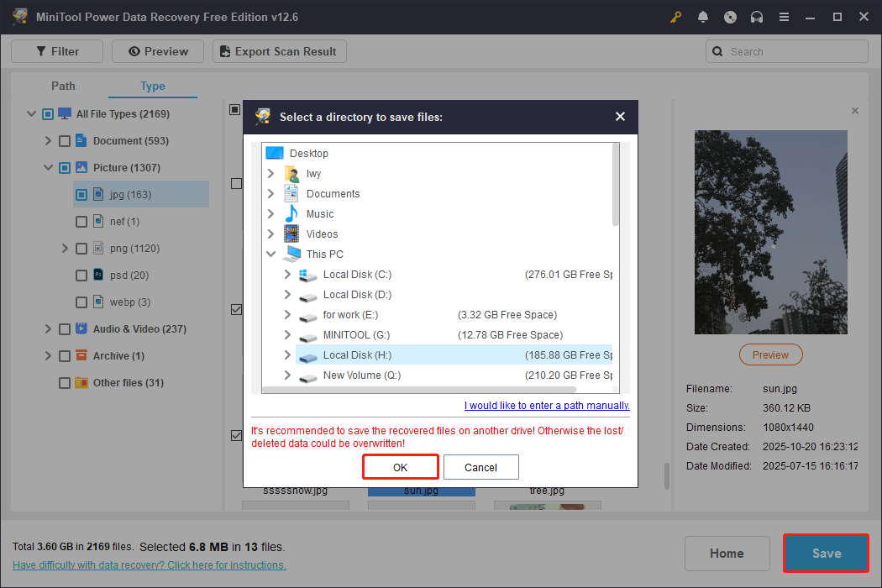Click OK to confirm the save directory

point(400,467)
